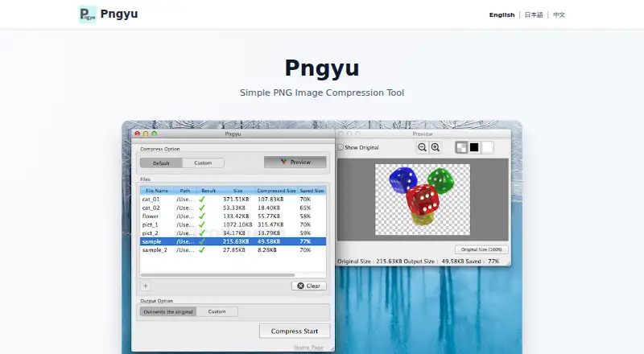The image size is (644, 354).
Task: Click the 371.51KB size cell
Action: click(x=236, y=200)
